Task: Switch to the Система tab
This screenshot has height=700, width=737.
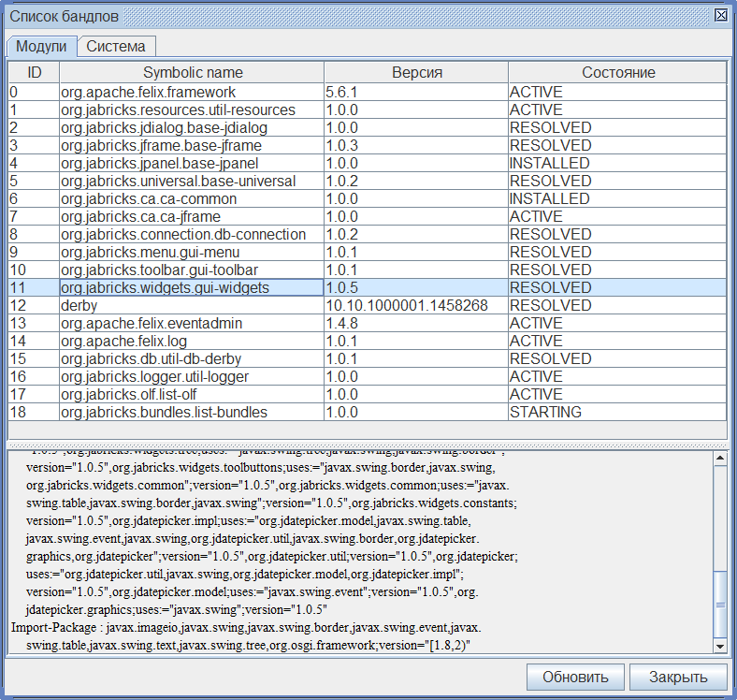Action: click(x=116, y=46)
